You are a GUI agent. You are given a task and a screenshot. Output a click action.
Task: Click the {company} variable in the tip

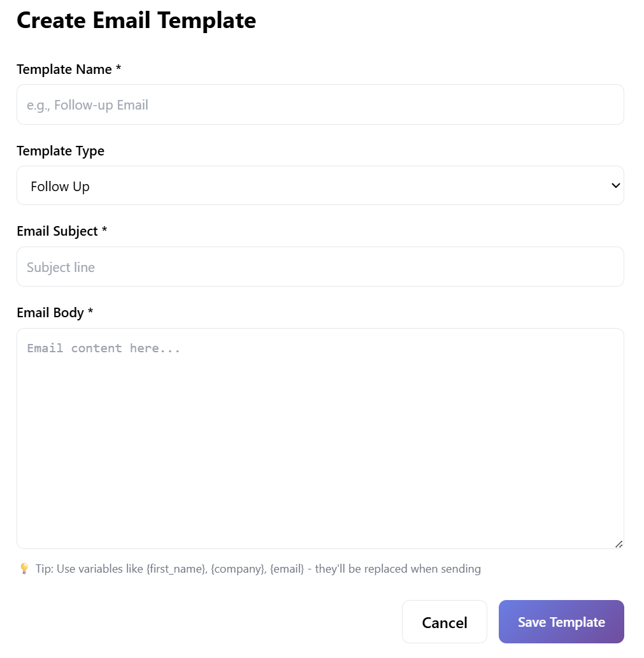(x=238, y=569)
